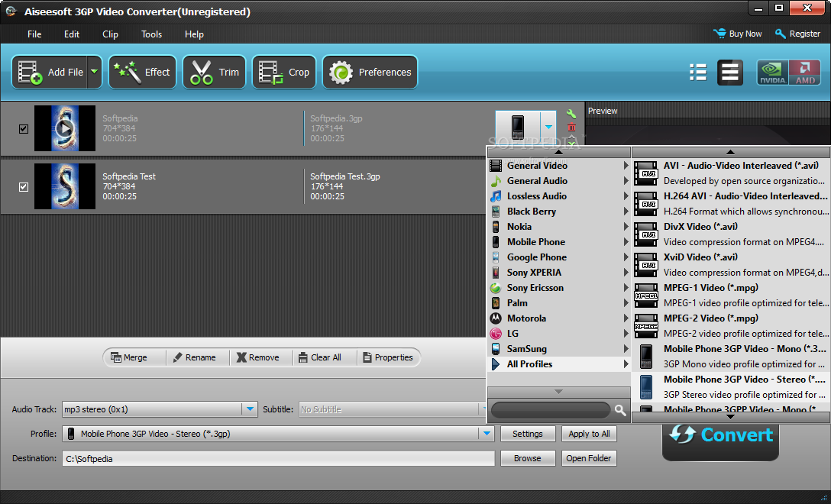The width and height of the screenshot is (831, 504).
Task: Select XviD Video (*.avi) format
Action: 731,265
